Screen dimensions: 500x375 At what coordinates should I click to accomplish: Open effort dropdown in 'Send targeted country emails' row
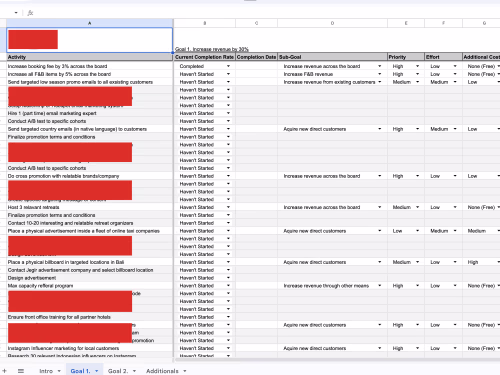coord(455,129)
